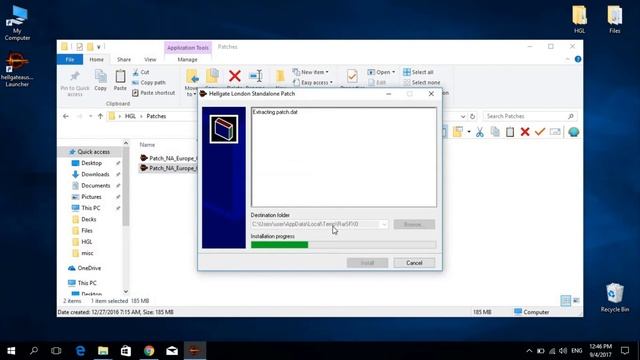Click the orange checkmark in right toolbar
This screenshot has width=640, height=360.
(540, 132)
